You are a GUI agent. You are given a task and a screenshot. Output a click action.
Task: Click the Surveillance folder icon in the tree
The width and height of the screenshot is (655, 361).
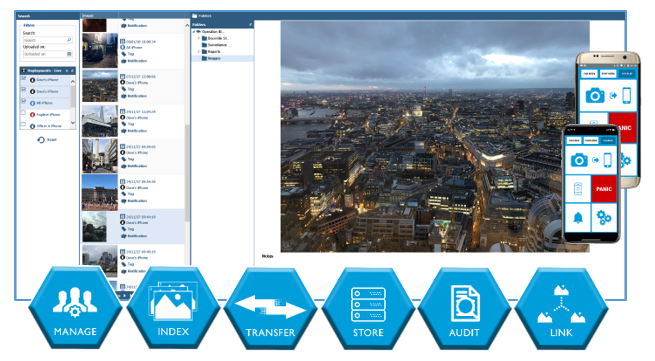[204, 45]
